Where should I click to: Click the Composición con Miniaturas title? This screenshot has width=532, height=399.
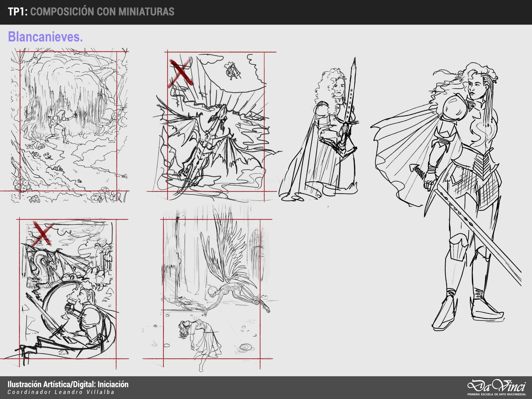[102, 12]
